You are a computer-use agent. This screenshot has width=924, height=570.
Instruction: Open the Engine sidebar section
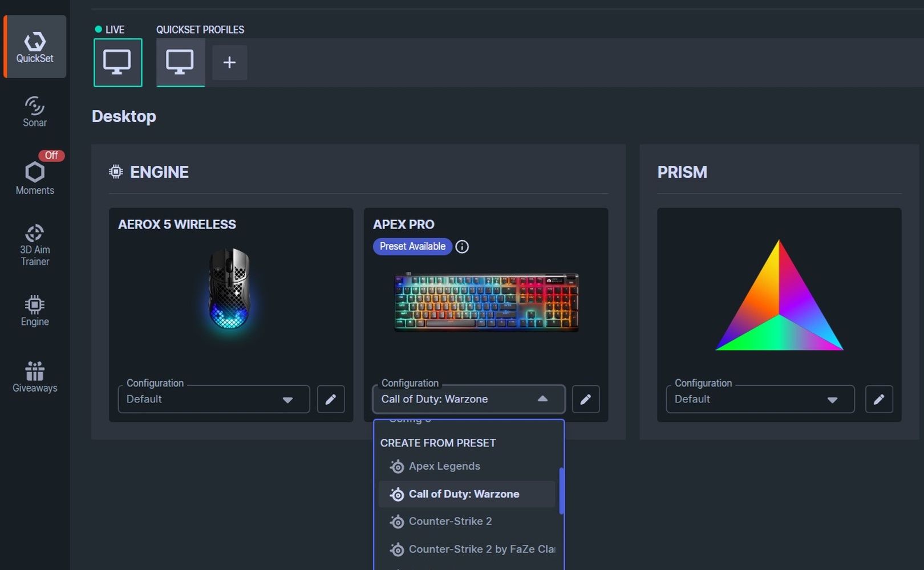point(35,311)
